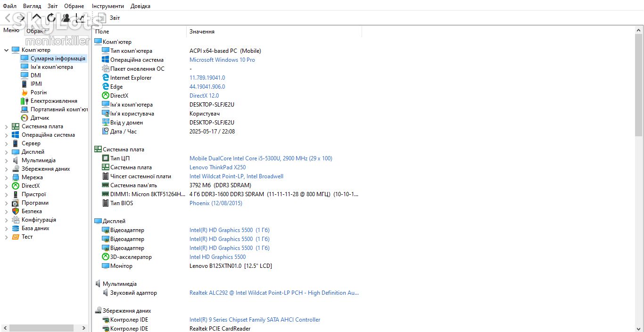644x332 pixels.
Task: Go back with the toolbar Back arrow
Action: [8, 18]
